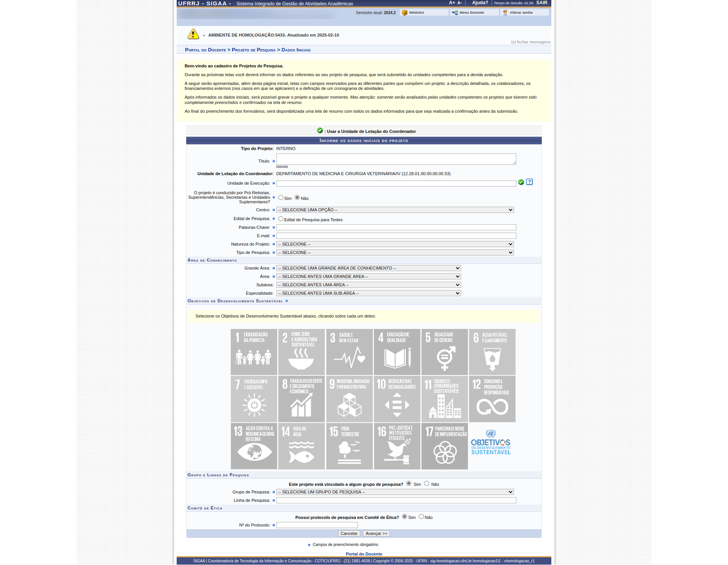728x565 pixels.
Task: Click the blue help icon beside Unidade de Execução
Action: tap(529, 182)
